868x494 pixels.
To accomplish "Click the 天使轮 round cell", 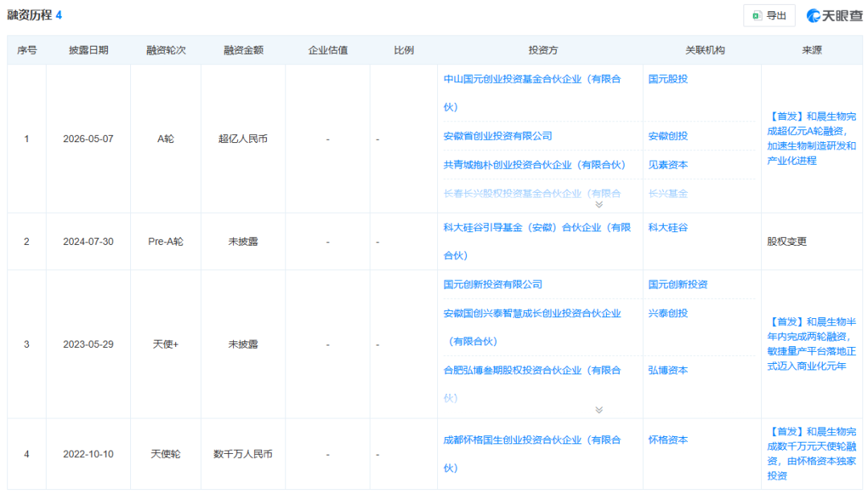I will [166, 454].
